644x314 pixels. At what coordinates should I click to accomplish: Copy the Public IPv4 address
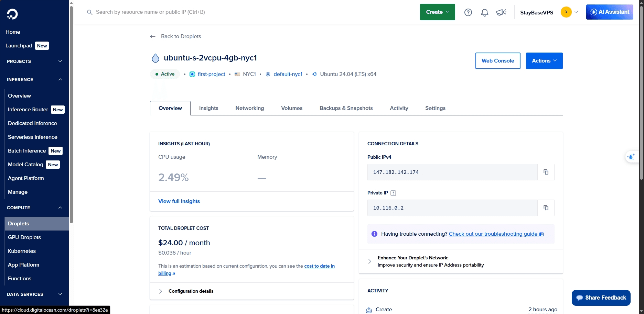tap(546, 172)
